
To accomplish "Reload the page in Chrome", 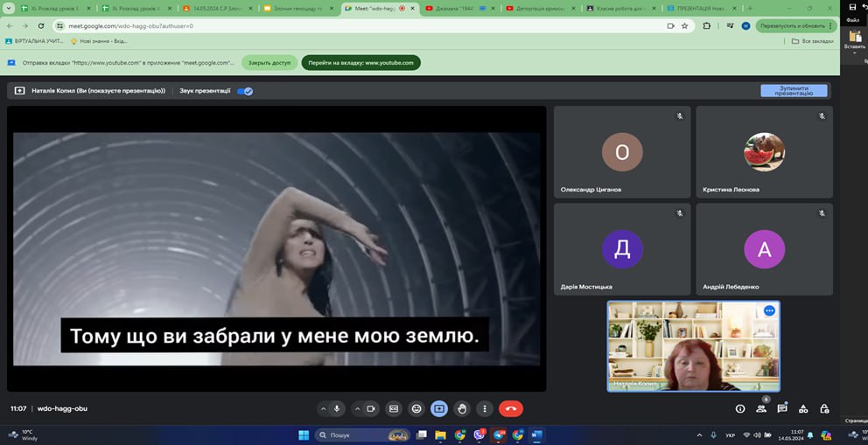I will tap(41, 26).
